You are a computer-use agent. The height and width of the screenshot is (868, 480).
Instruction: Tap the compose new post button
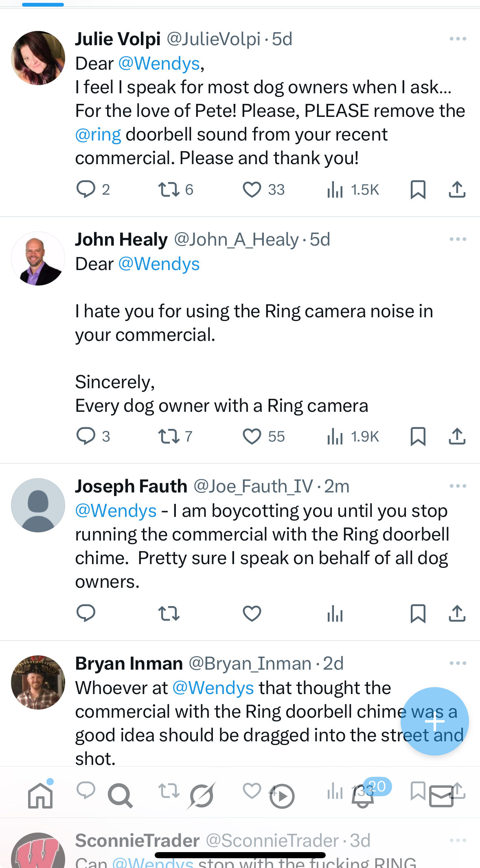434,721
